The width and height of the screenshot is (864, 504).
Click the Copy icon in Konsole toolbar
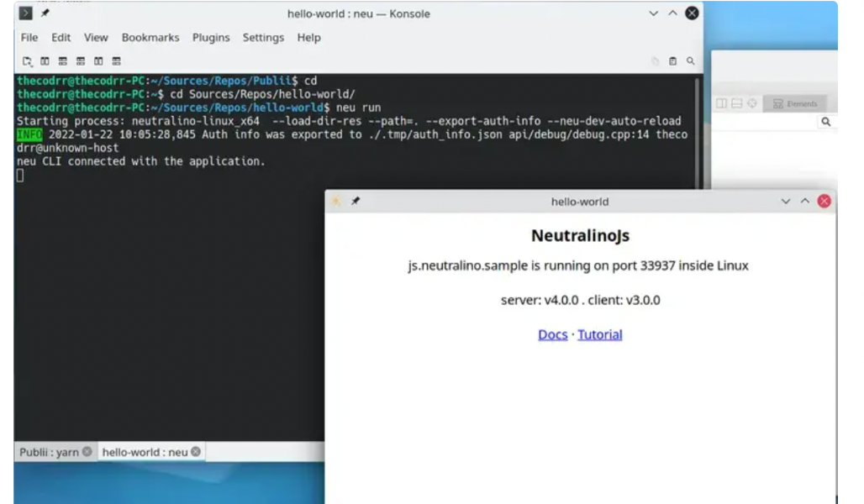point(656,61)
